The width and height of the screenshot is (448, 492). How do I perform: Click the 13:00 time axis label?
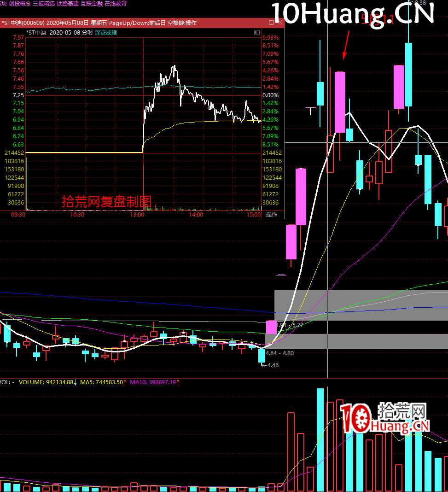pyautogui.click(x=137, y=215)
